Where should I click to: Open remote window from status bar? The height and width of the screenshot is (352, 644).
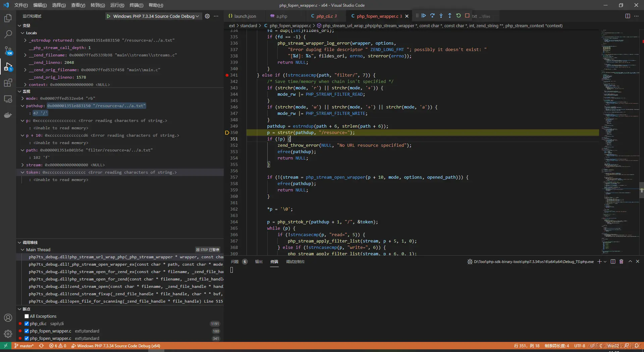tap(6, 346)
